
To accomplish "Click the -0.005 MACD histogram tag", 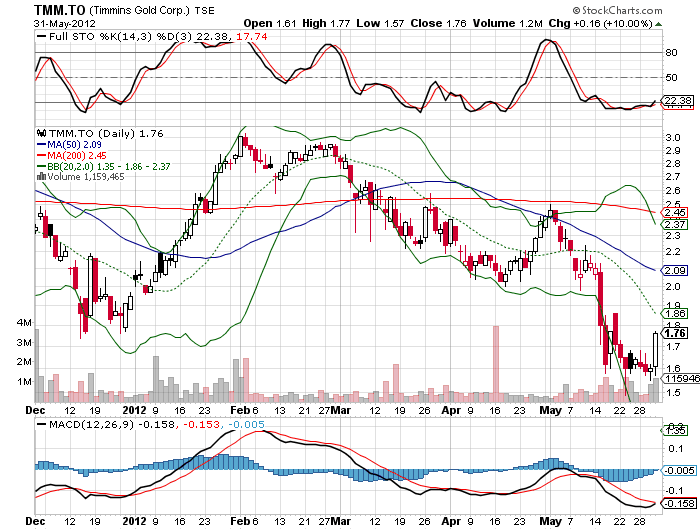I will coord(679,471).
